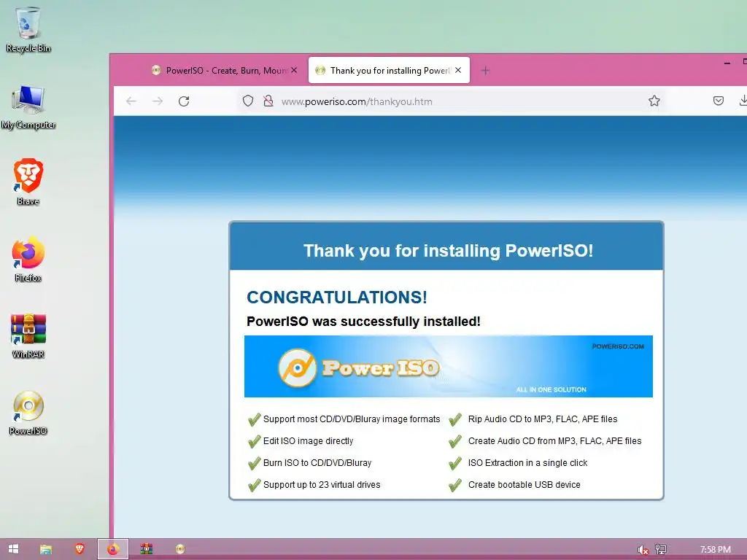Click the network tray icon
The height and width of the screenshot is (560, 747).
point(661,550)
